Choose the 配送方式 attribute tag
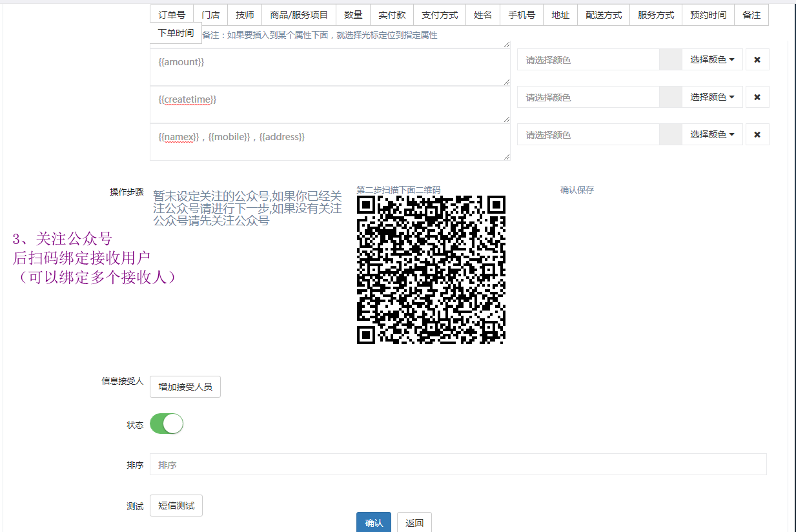Viewport: 796px width, 532px height. pyautogui.click(x=604, y=15)
